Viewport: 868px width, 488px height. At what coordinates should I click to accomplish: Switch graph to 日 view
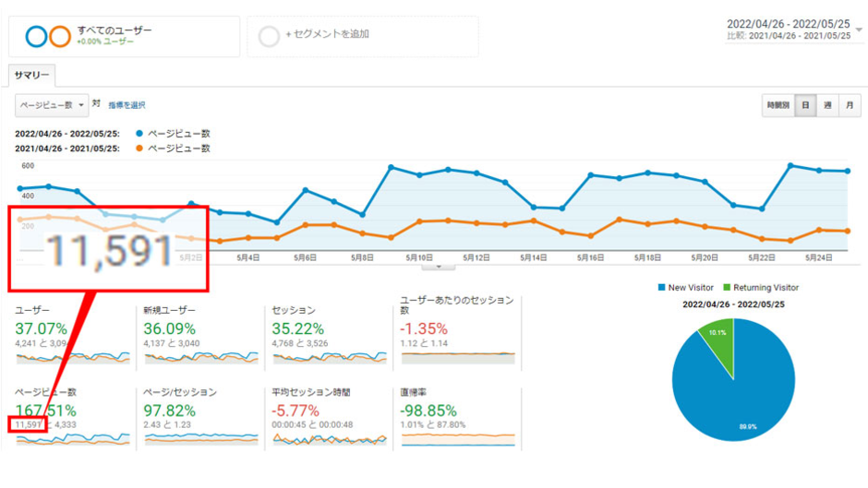coord(805,105)
